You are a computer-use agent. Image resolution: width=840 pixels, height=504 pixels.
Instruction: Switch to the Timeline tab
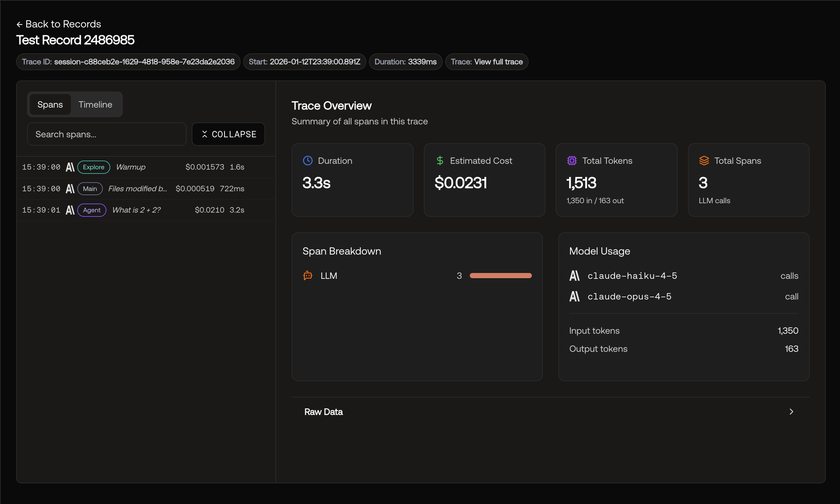click(x=95, y=105)
